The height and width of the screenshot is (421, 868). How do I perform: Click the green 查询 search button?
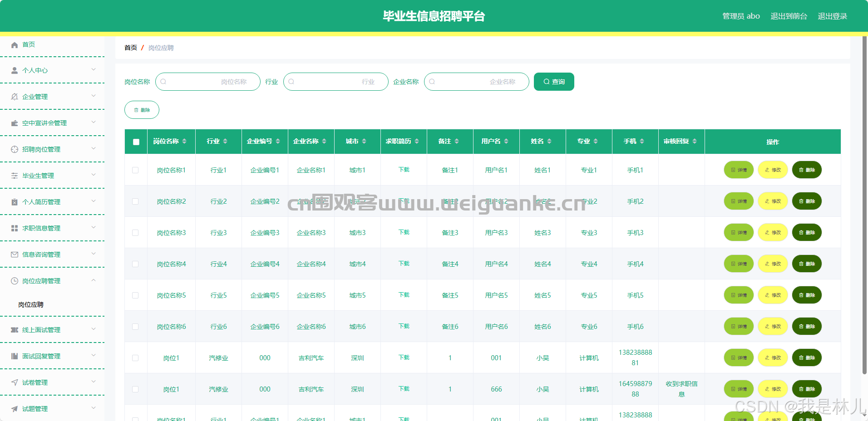554,82
